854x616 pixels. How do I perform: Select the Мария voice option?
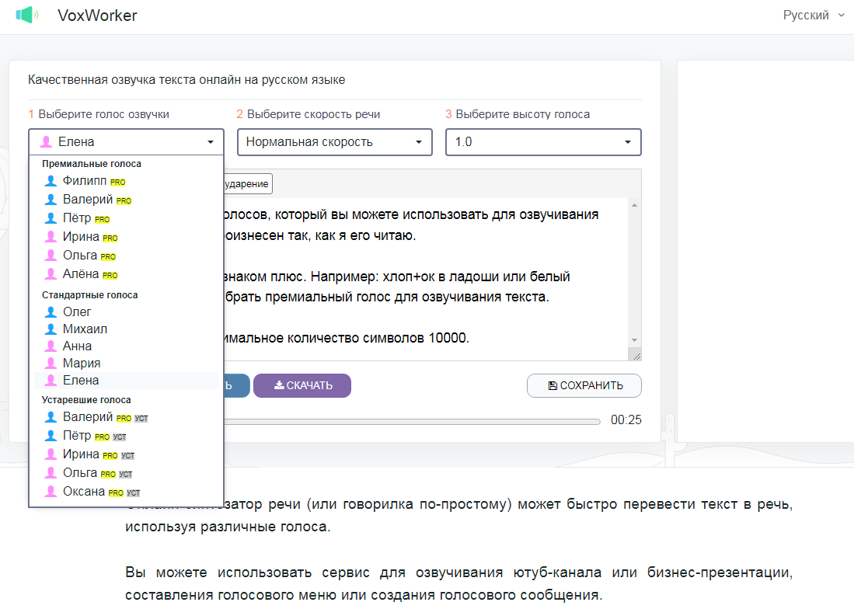pos(79,363)
